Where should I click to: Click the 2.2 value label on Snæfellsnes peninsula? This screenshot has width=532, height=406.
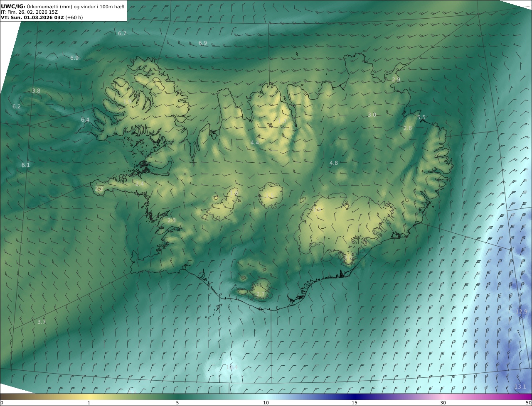pos(99,189)
